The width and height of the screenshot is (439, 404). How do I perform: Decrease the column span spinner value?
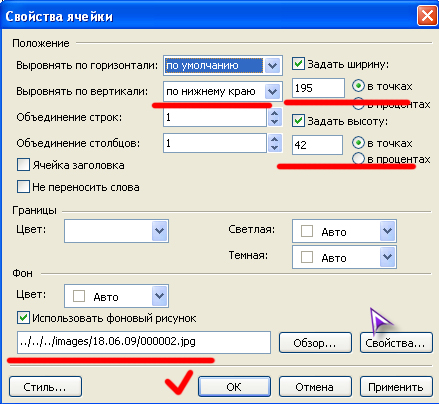pos(275,147)
